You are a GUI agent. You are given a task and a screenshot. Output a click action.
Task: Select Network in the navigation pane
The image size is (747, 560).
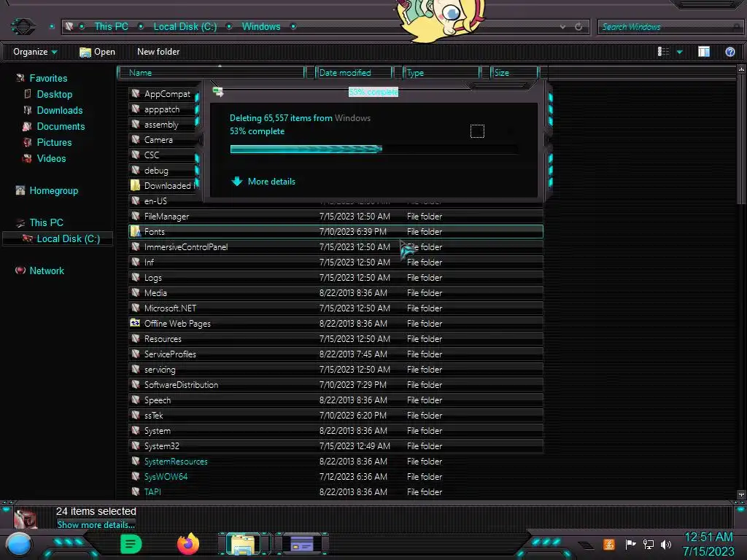(x=47, y=271)
